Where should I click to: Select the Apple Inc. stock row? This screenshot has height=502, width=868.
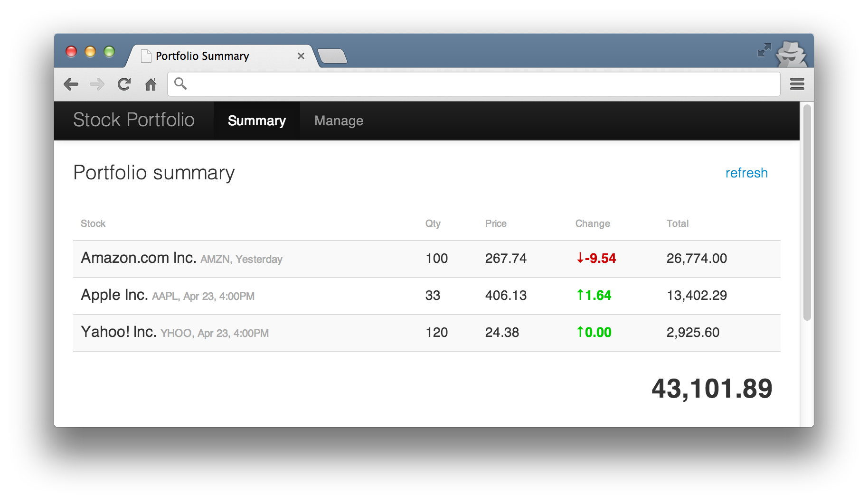point(426,296)
